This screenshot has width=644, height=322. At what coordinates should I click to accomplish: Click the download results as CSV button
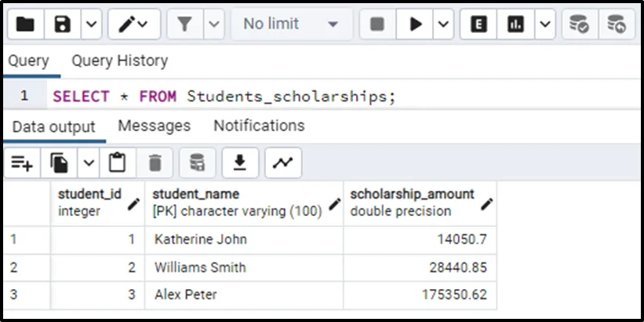point(241,163)
